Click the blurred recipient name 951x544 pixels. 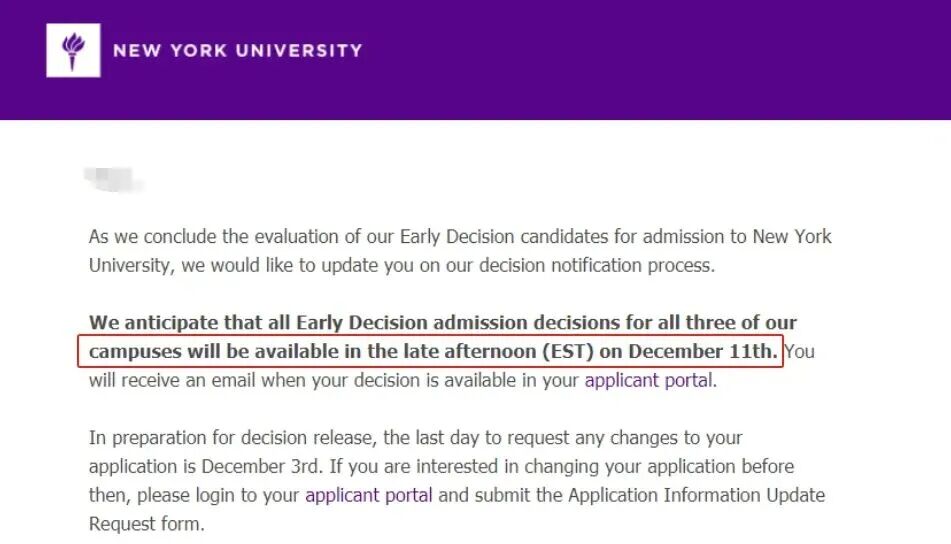(x=115, y=180)
